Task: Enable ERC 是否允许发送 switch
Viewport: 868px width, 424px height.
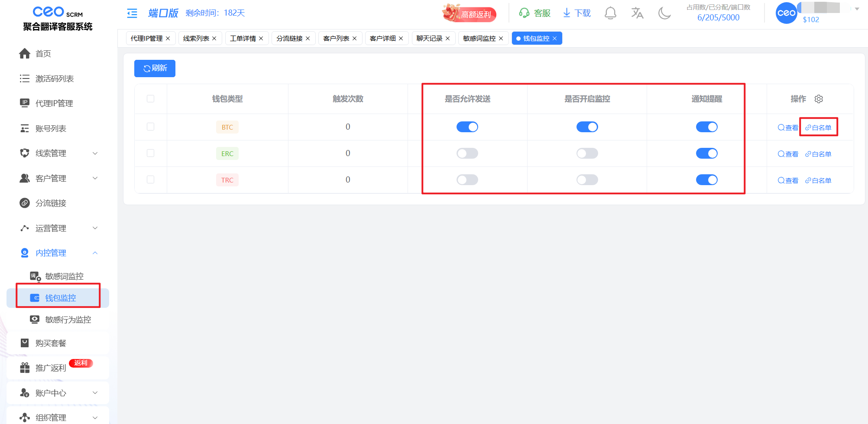Action: (467, 153)
